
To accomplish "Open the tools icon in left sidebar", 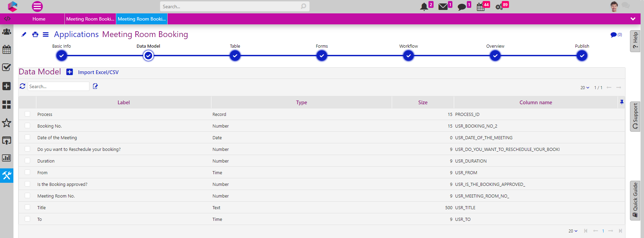I will pos(7,176).
